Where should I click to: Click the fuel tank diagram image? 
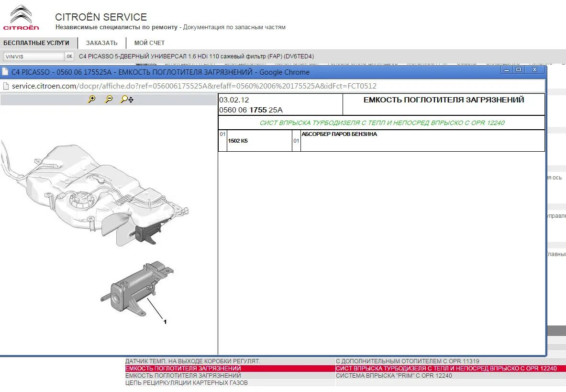94,195
